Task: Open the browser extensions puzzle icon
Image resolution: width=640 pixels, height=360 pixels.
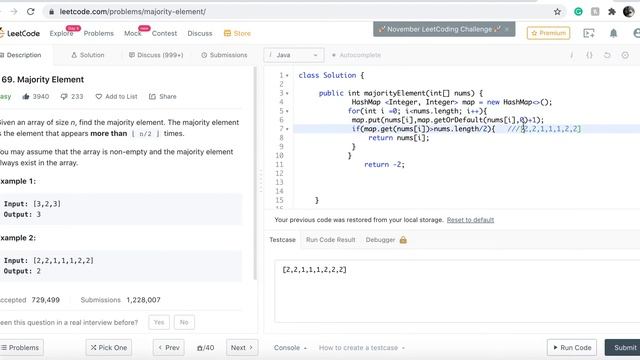Action: tap(611, 12)
